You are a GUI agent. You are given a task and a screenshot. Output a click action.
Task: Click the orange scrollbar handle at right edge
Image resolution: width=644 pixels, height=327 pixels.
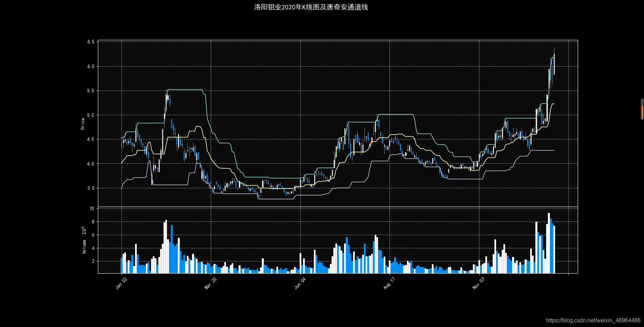coord(642,112)
